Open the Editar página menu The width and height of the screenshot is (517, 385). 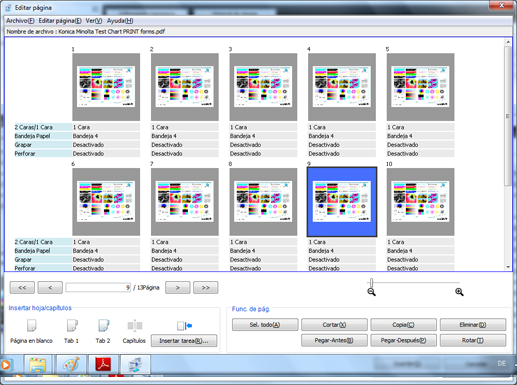[60, 21]
